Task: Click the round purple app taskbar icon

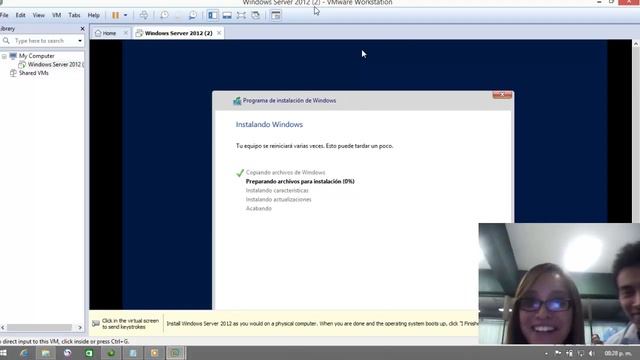Action: (x=67, y=353)
